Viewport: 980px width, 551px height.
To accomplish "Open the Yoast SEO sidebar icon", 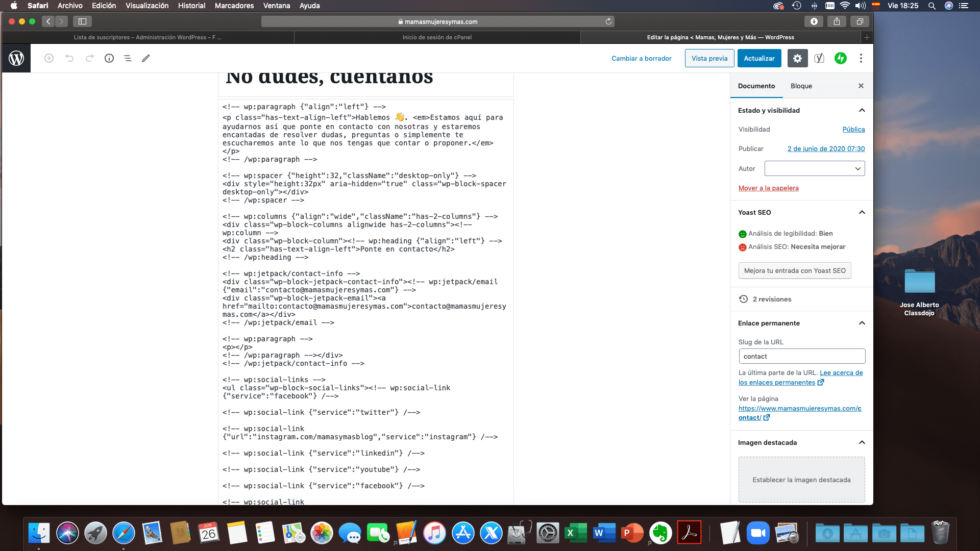I will click(819, 58).
